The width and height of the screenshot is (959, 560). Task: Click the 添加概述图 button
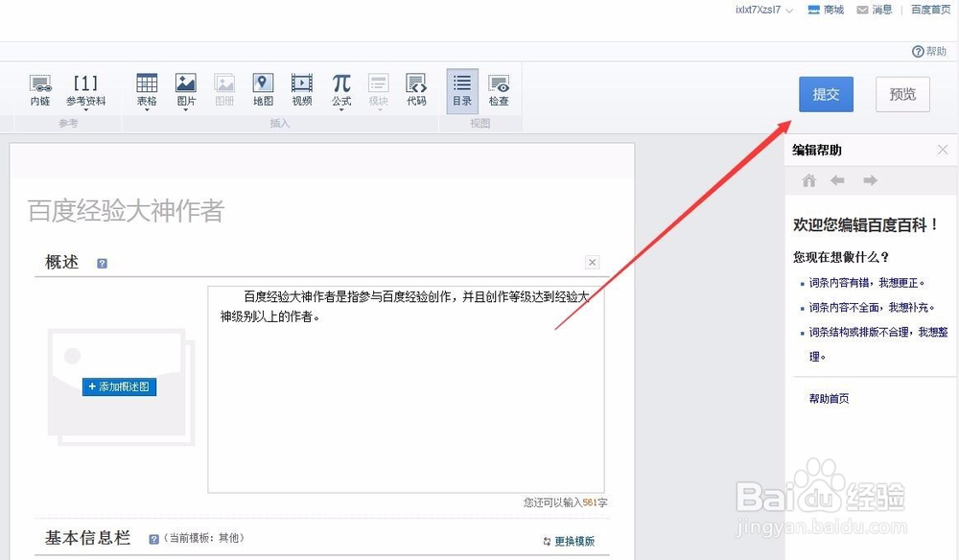[x=119, y=387]
